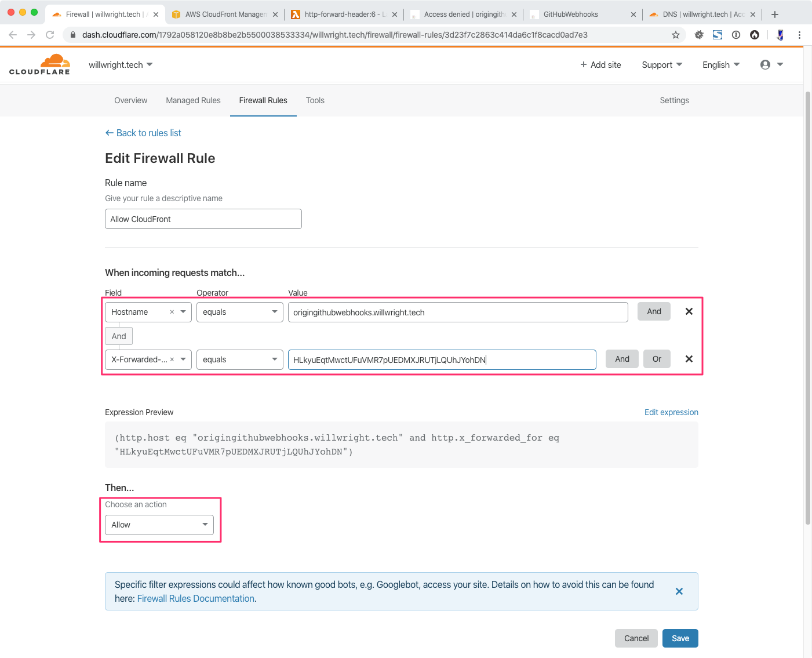Screen dimensions: 812x658
Task: Open a new browser tab with plus icon
Action: 775,14
